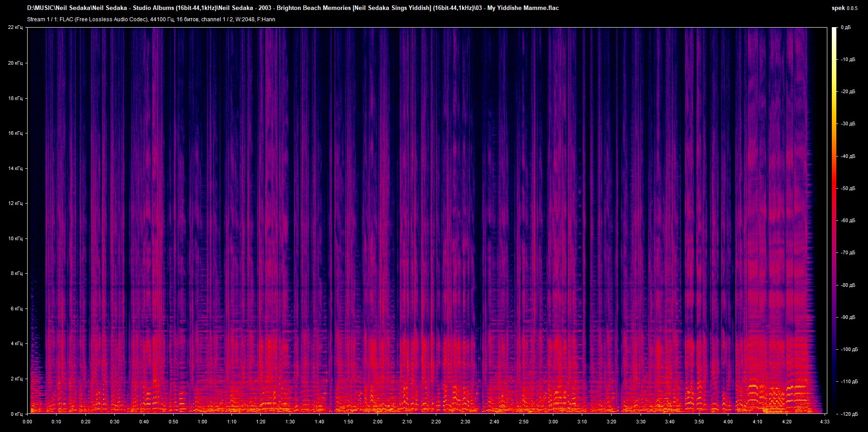Click the '2 кГц' frequency axis label
868x432 pixels.
[17, 379]
